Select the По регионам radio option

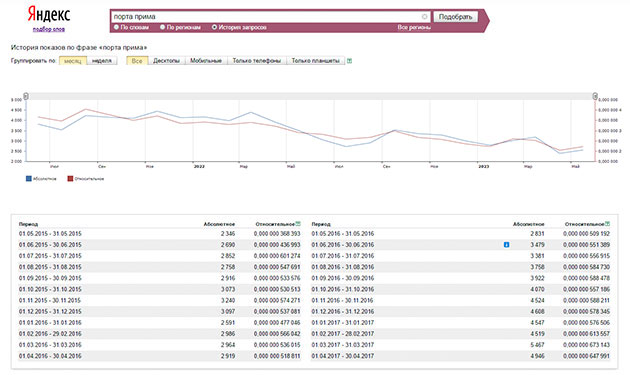(162, 27)
